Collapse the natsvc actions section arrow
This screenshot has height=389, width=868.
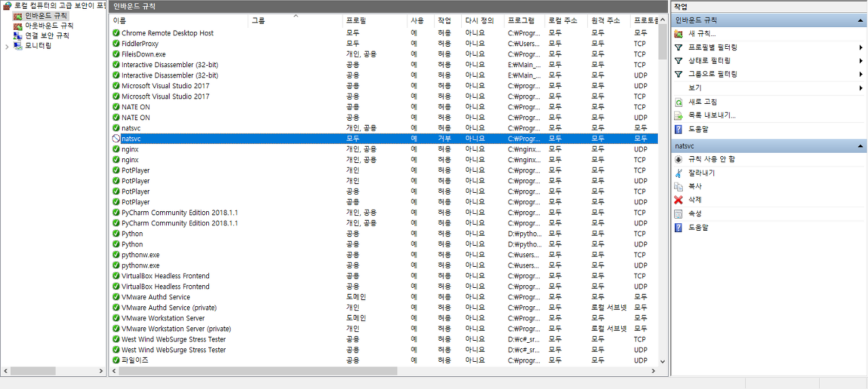861,146
